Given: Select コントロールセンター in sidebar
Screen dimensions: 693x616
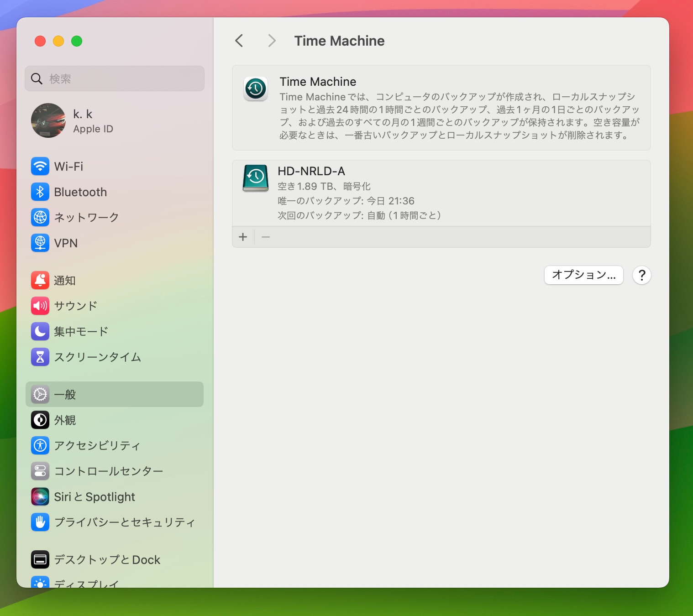Looking at the screenshot, I should [115, 471].
